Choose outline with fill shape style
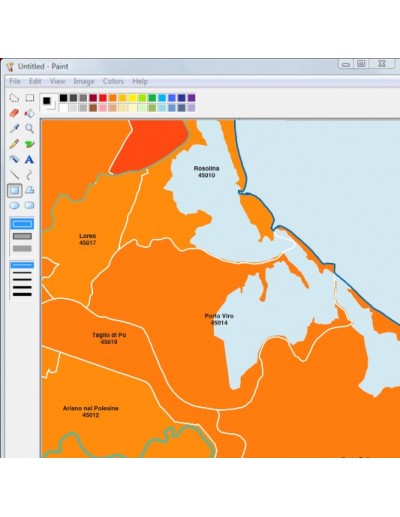 22,236
